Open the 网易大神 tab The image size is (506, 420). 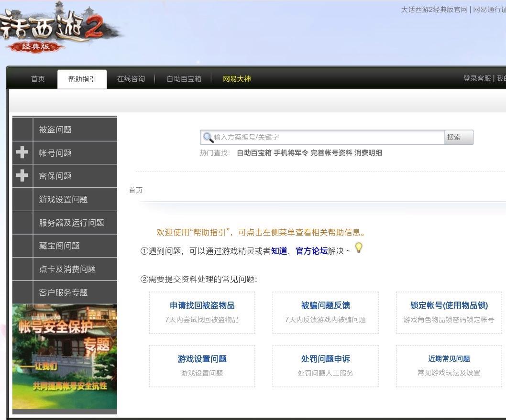[x=237, y=79]
